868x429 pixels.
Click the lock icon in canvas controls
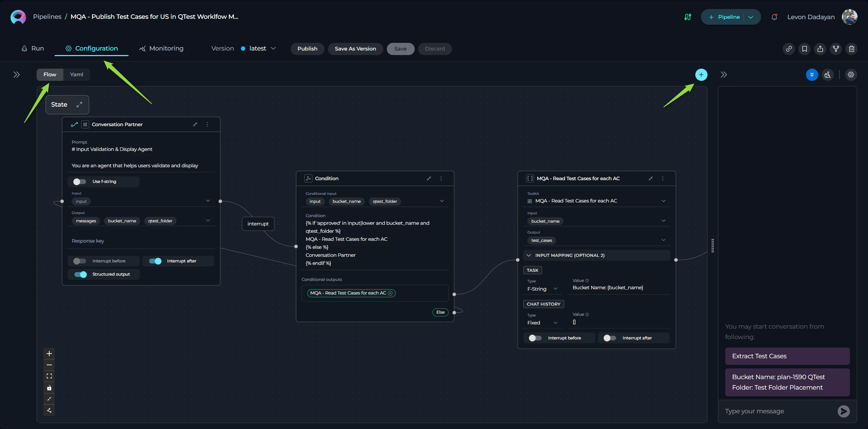coord(49,388)
